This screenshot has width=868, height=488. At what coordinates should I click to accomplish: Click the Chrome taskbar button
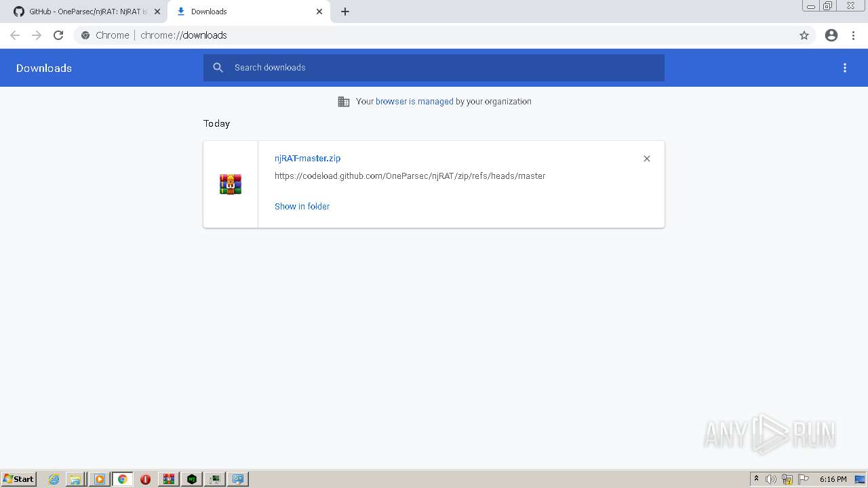(x=123, y=479)
